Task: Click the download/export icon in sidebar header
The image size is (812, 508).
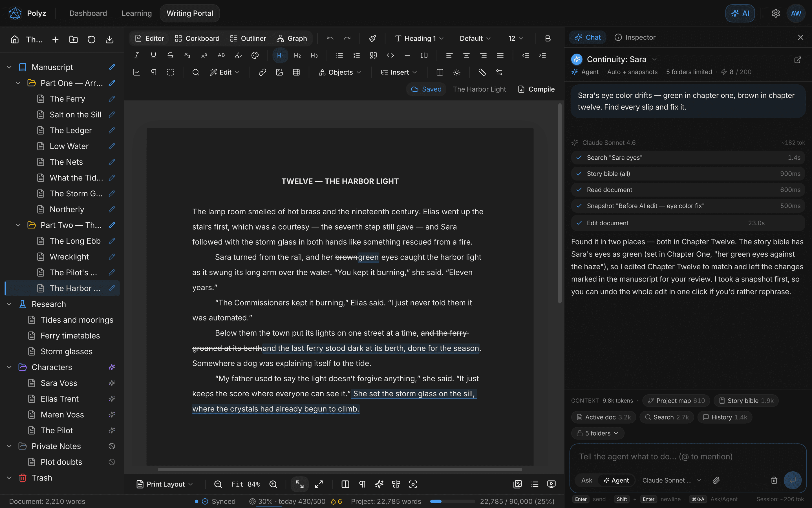Action: pos(109,40)
